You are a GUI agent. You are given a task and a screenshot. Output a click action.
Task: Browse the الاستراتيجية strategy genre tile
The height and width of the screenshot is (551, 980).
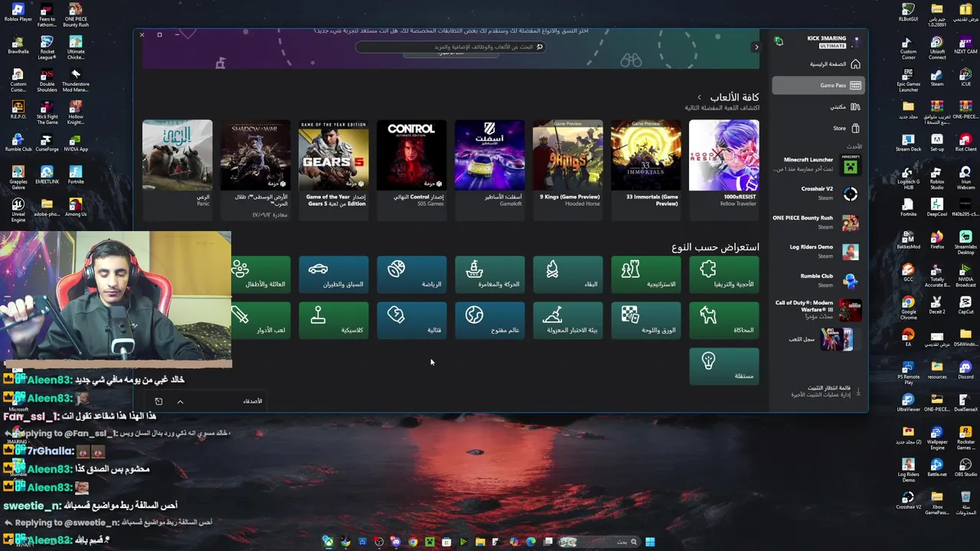[645, 275]
